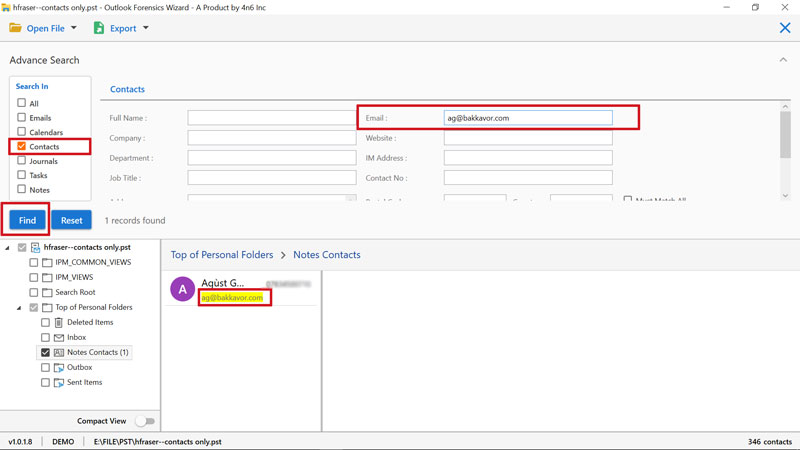This screenshot has height=450, width=800.
Task: Check the Journals search option
Action: [x=21, y=160]
